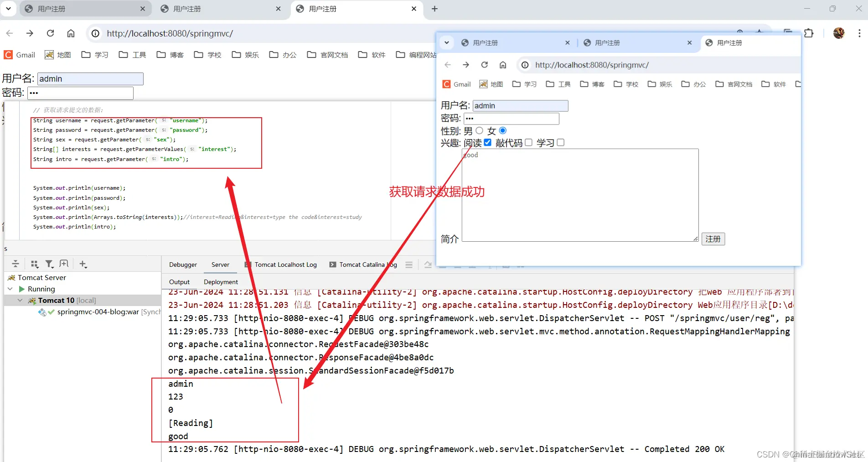Open 地图 bookmark in the small overlay browser

(x=491, y=84)
